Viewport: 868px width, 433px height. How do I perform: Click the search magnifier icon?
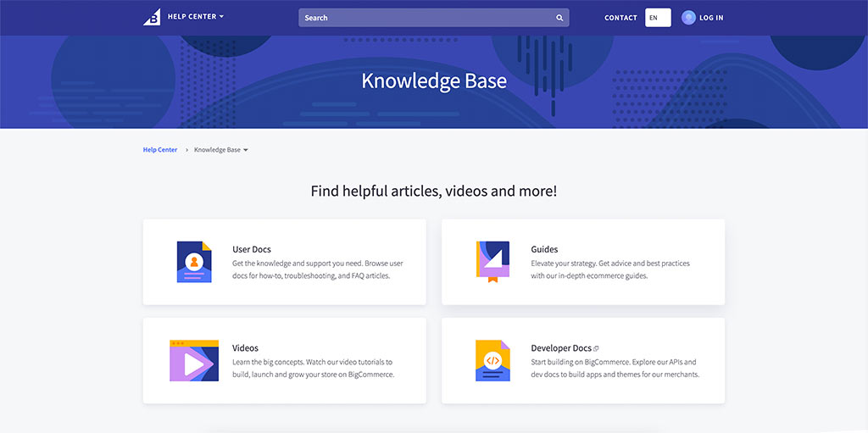(x=559, y=18)
